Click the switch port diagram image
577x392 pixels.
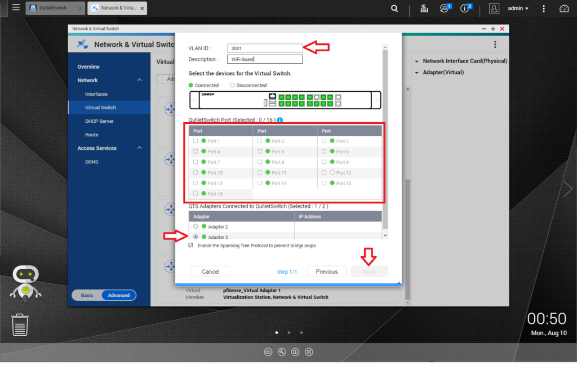click(285, 100)
